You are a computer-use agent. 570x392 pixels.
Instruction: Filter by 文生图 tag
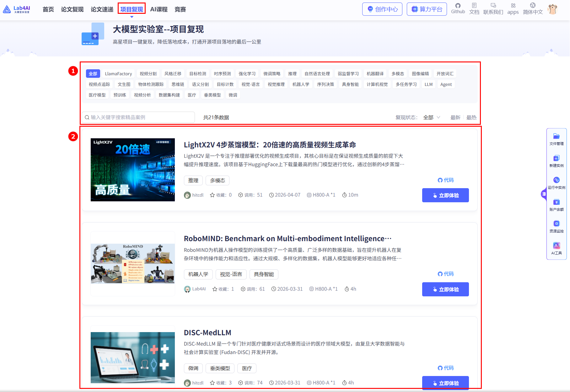pyautogui.click(x=124, y=84)
